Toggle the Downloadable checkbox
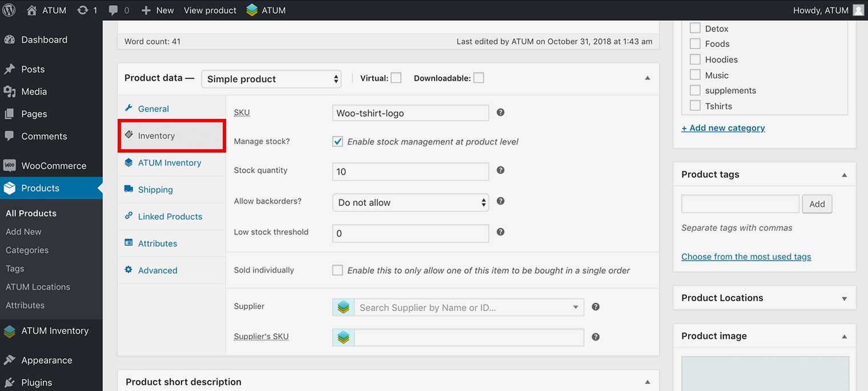 [479, 78]
